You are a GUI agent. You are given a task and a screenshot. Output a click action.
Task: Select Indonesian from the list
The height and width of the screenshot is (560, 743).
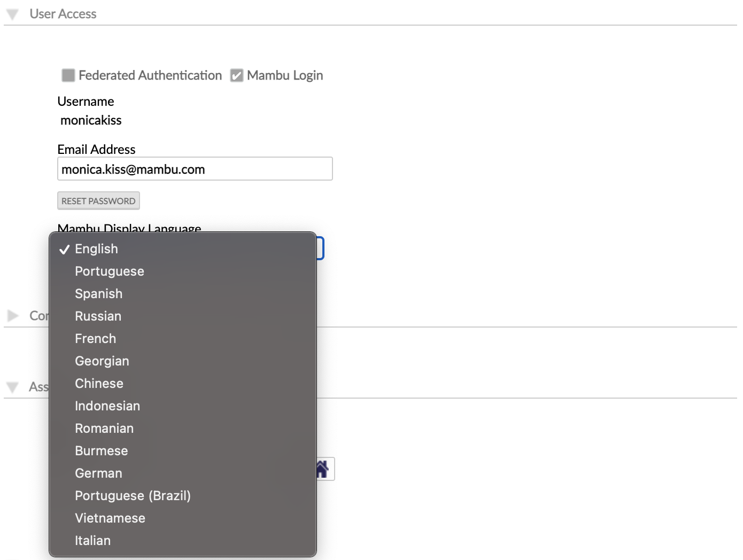pyautogui.click(x=107, y=406)
